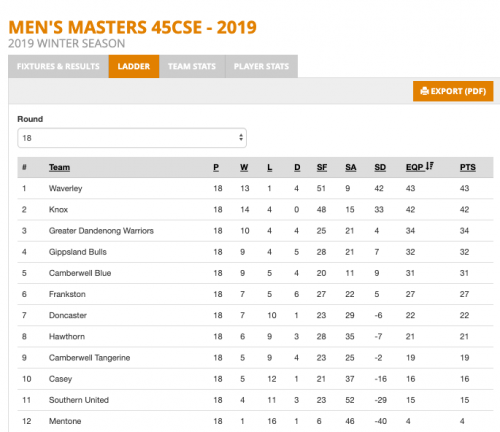This screenshot has width=500, height=432.
Task: Click the Gippsland Bulls team name
Action: click(x=78, y=252)
